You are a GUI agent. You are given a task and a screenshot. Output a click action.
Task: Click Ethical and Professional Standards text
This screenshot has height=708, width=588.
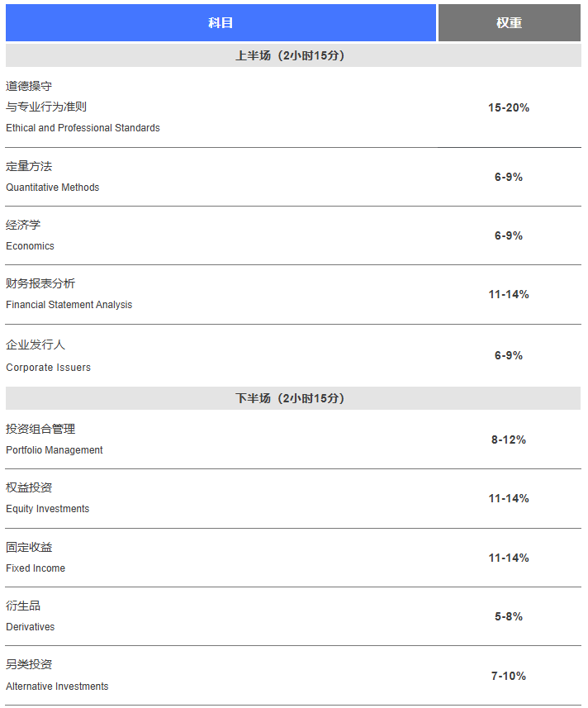[83, 128]
